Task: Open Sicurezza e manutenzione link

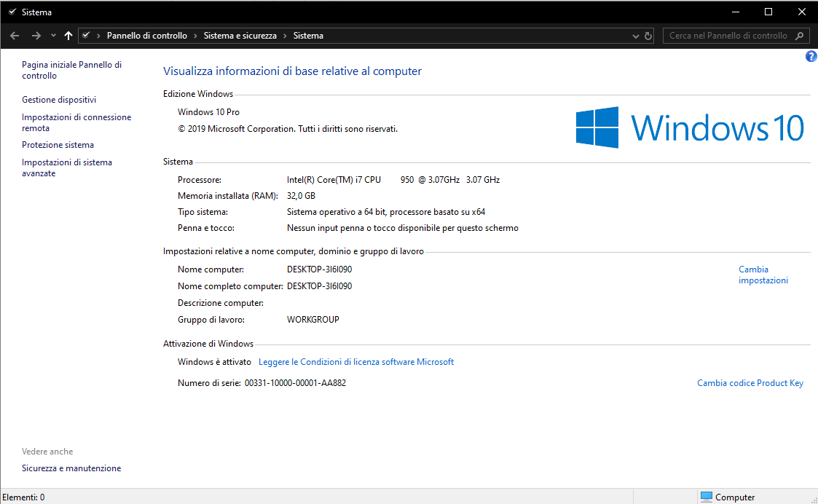Action: coord(71,468)
